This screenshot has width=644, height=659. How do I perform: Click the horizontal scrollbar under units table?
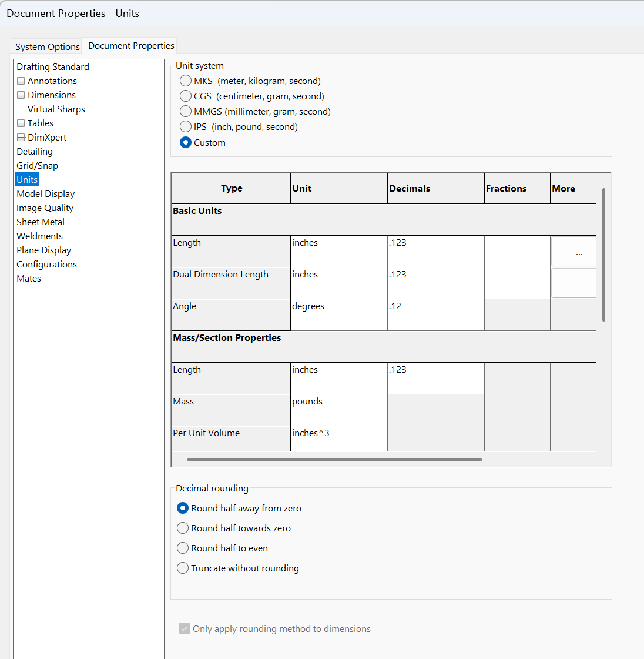[x=334, y=460]
